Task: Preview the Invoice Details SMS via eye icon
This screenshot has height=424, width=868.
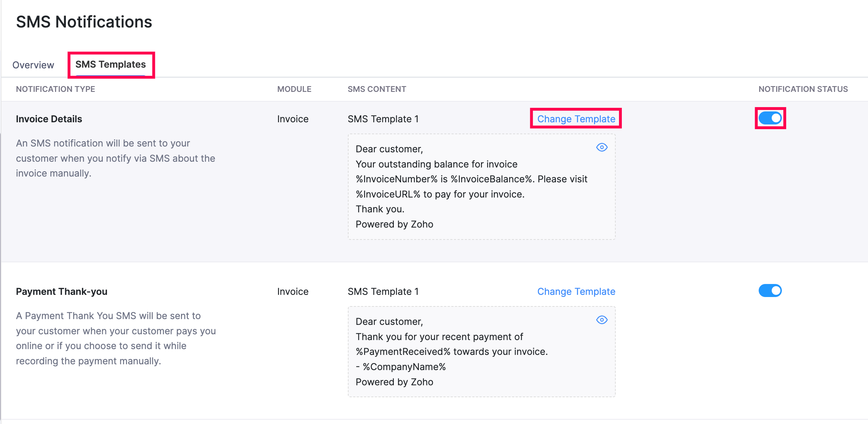Action: (602, 147)
